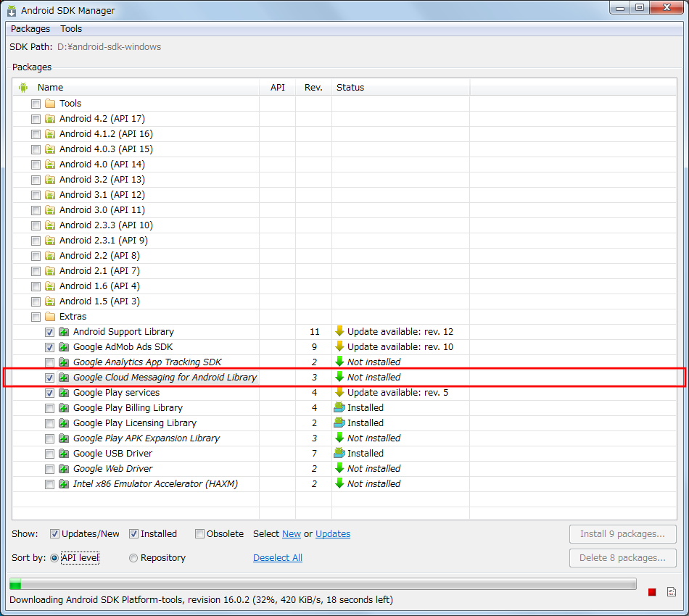Image resolution: width=689 pixels, height=616 pixels.
Task: Click the Deselect All link
Action: click(278, 558)
